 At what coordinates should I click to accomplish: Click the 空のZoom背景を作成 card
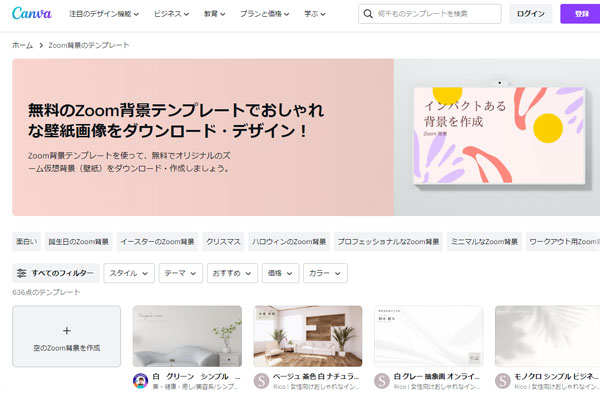pyautogui.click(x=67, y=336)
